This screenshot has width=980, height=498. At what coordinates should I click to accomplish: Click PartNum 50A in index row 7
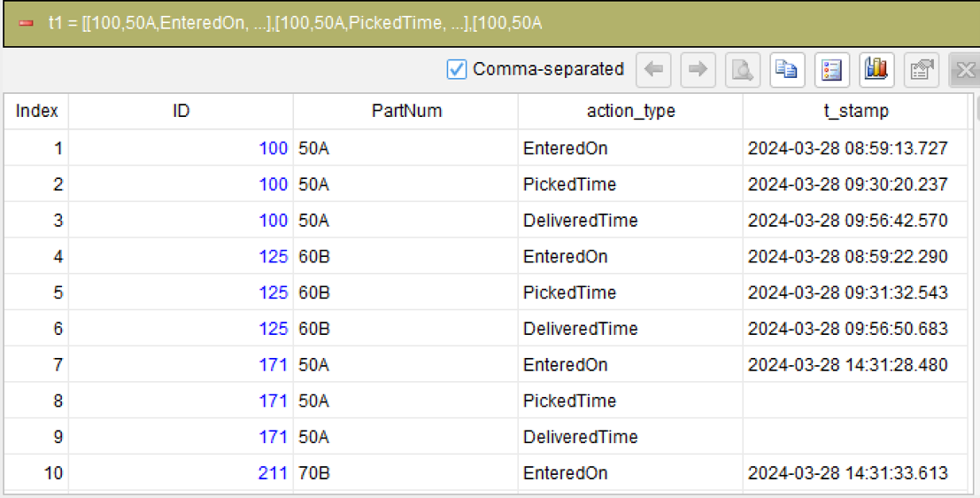point(313,365)
